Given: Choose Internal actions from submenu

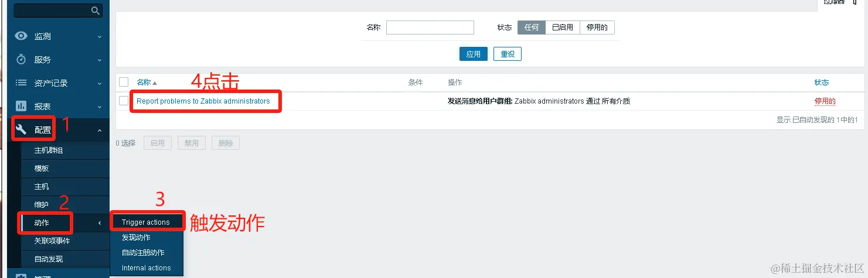Looking at the screenshot, I should click(147, 268).
